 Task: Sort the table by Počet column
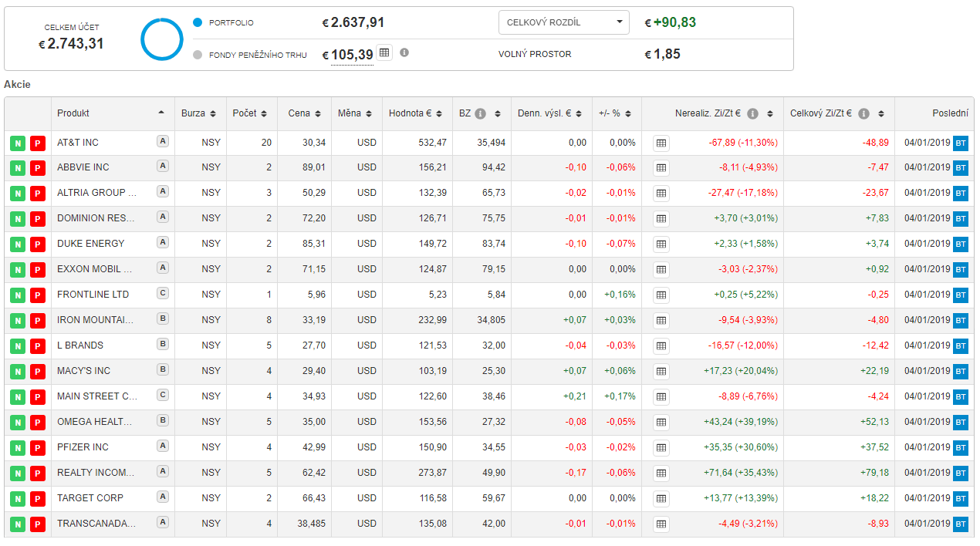(252, 113)
